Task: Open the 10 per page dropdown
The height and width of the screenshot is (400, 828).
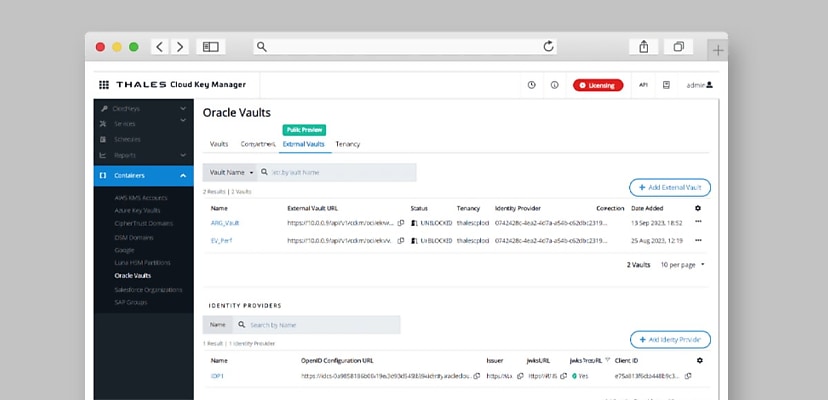Action: tap(682, 265)
